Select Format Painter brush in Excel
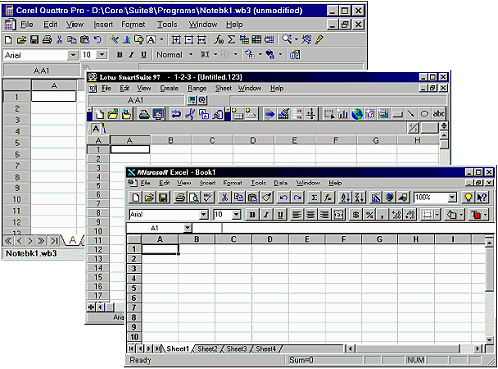498x369 pixels. click(x=266, y=198)
